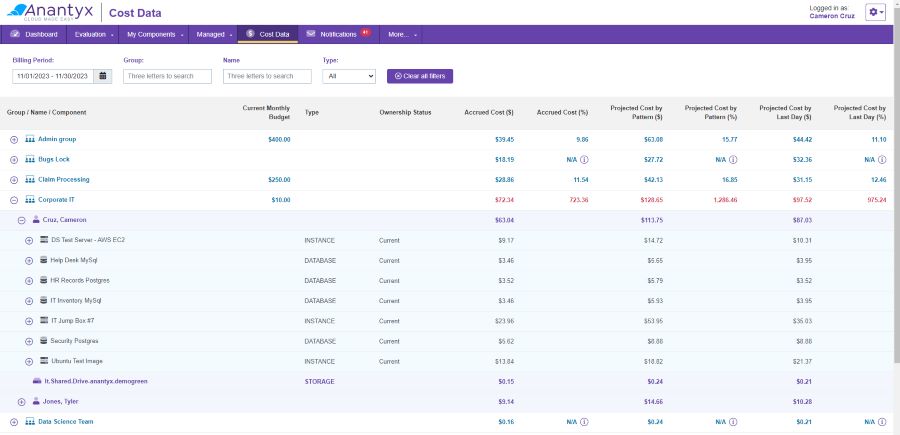This screenshot has width=900, height=435.
Task: Open the Notifications tab
Action: (339, 34)
